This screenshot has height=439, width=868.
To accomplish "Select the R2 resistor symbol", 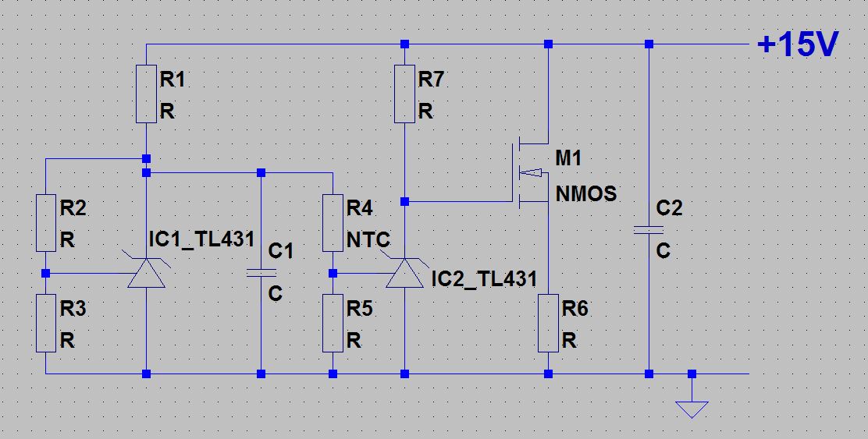I will pyautogui.click(x=46, y=223).
